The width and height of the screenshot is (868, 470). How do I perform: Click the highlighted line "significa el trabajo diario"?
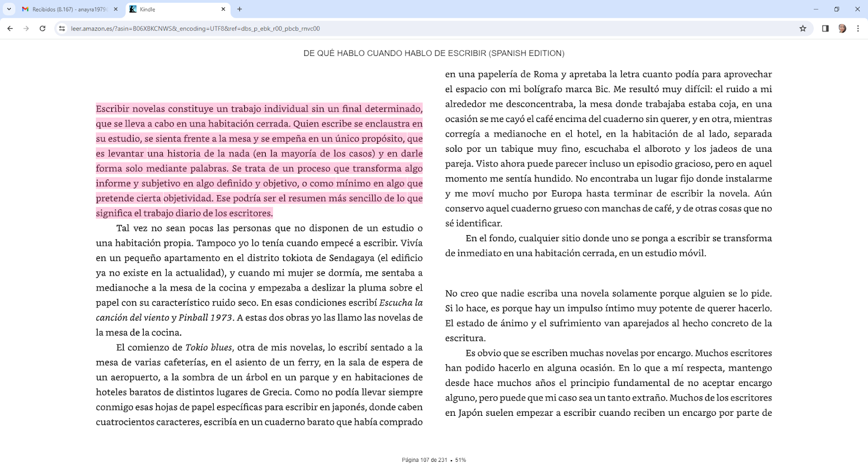click(184, 213)
